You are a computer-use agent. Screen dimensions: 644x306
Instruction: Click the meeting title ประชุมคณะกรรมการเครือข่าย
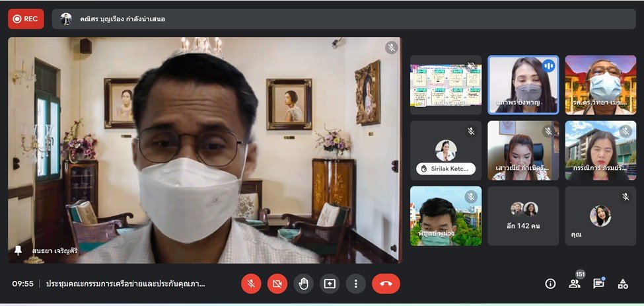pos(125,284)
